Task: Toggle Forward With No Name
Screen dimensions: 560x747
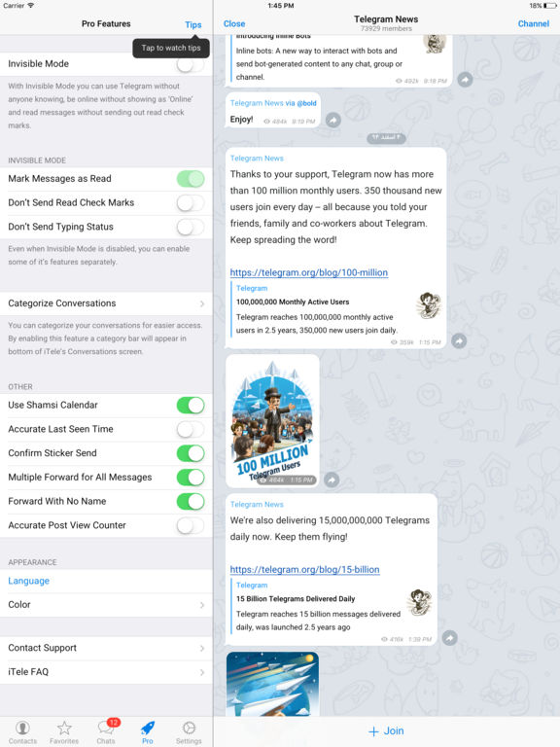Action: [x=191, y=501]
